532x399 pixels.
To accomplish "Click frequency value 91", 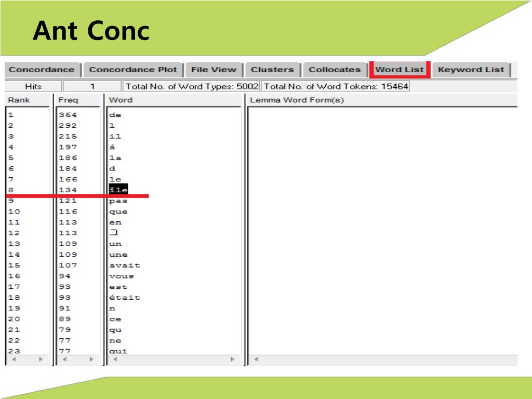I will point(65,309).
